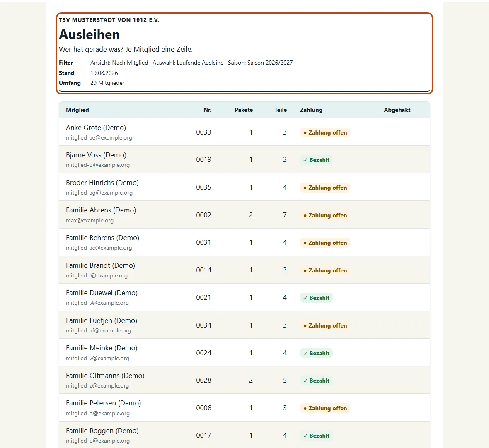Click Familie Luetjen's 'Zahlung offen' badge
Screen dimensions: 489x448
pyautogui.click(x=325, y=325)
